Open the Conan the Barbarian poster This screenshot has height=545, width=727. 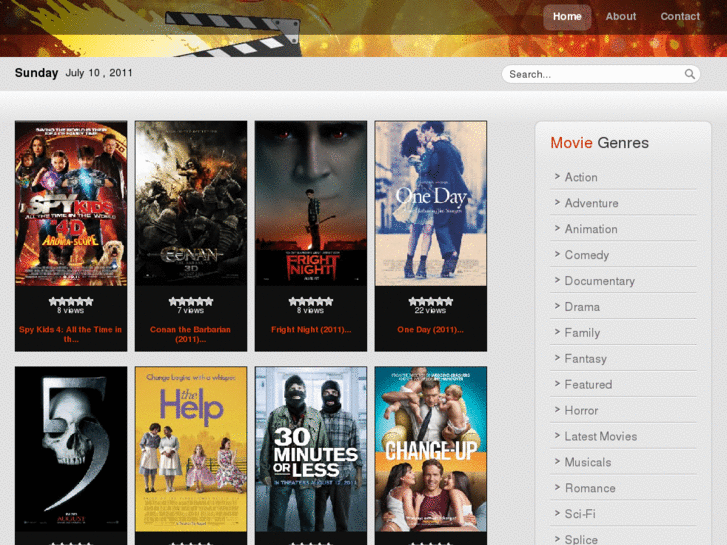point(191,203)
